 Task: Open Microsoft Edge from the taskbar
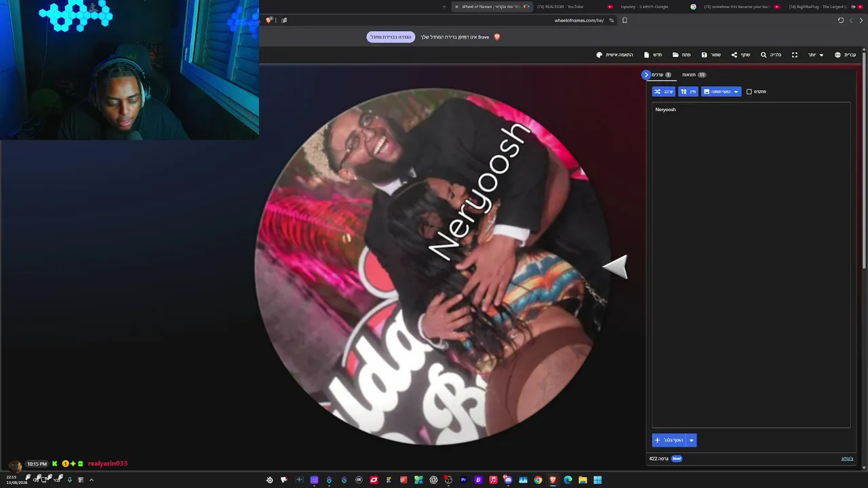(568, 480)
